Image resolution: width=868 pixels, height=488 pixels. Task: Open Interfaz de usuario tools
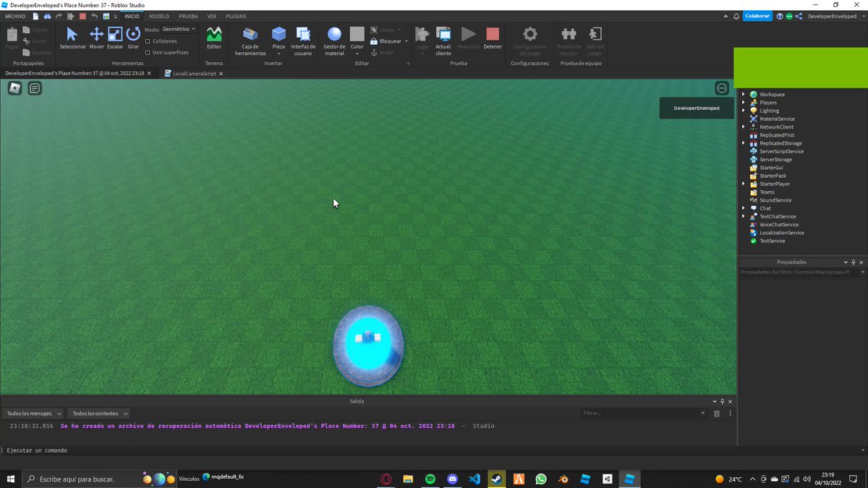pyautogui.click(x=303, y=41)
